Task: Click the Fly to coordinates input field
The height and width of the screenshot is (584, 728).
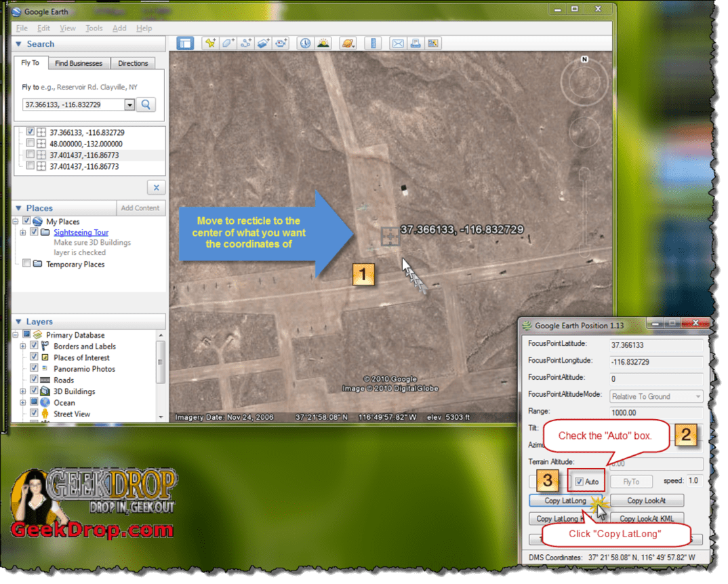Action: coord(73,105)
